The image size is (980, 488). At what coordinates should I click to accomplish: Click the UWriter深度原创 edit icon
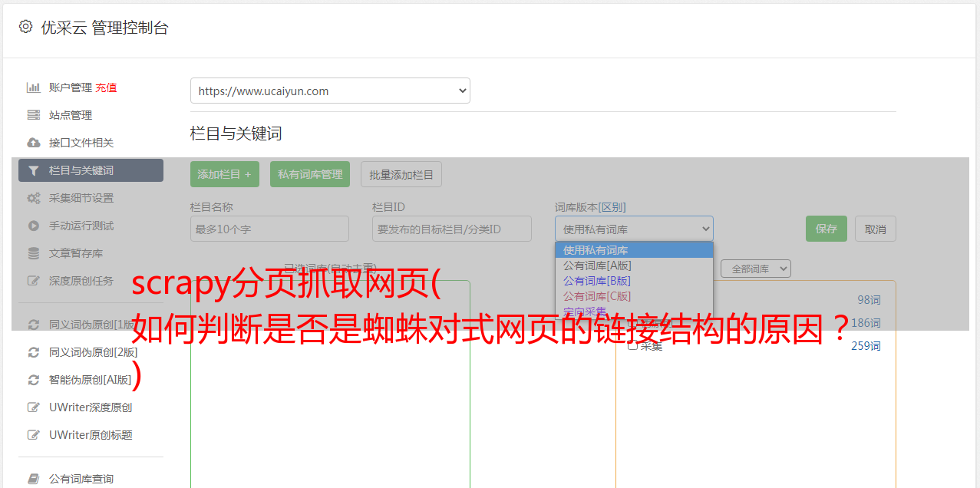pos(34,407)
